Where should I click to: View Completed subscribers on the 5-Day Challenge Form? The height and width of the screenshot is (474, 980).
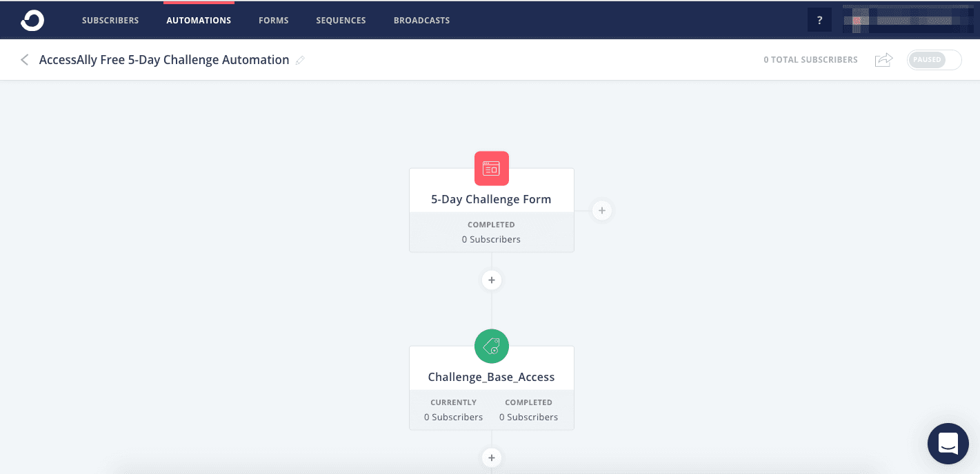coord(491,232)
